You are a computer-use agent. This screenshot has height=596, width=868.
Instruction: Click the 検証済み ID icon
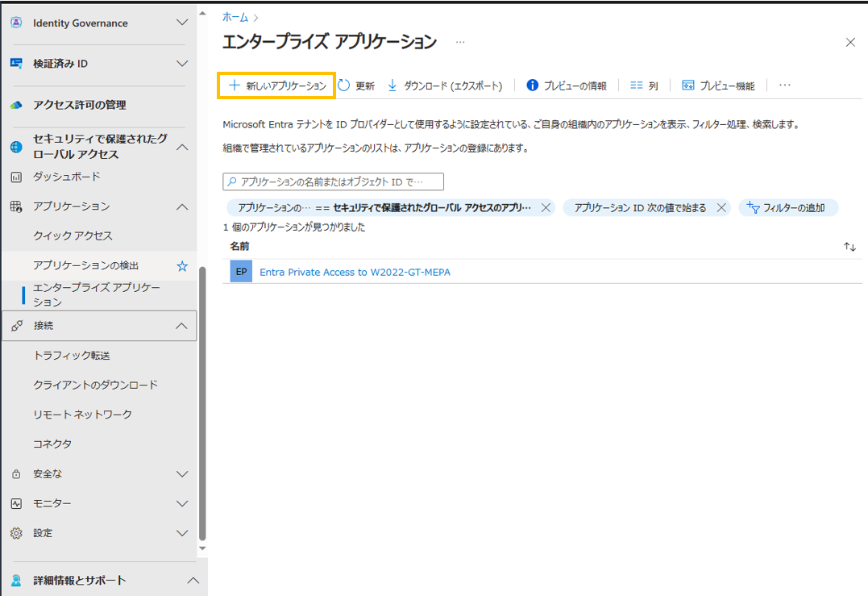[17, 64]
